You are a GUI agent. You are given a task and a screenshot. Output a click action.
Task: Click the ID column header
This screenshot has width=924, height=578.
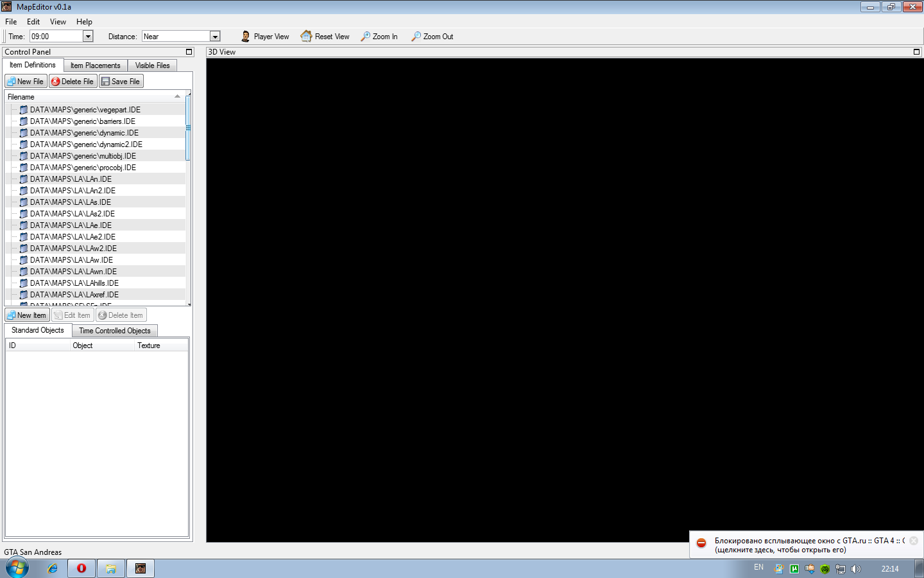click(x=38, y=346)
